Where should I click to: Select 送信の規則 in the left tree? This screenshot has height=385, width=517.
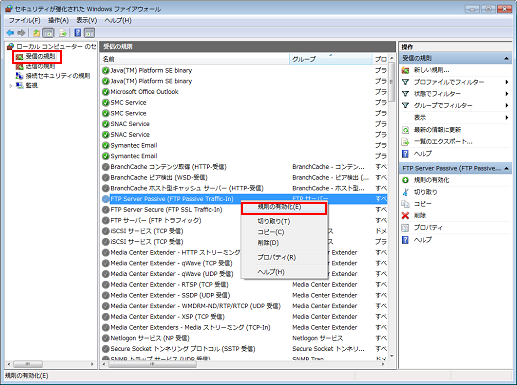[x=40, y=66]
